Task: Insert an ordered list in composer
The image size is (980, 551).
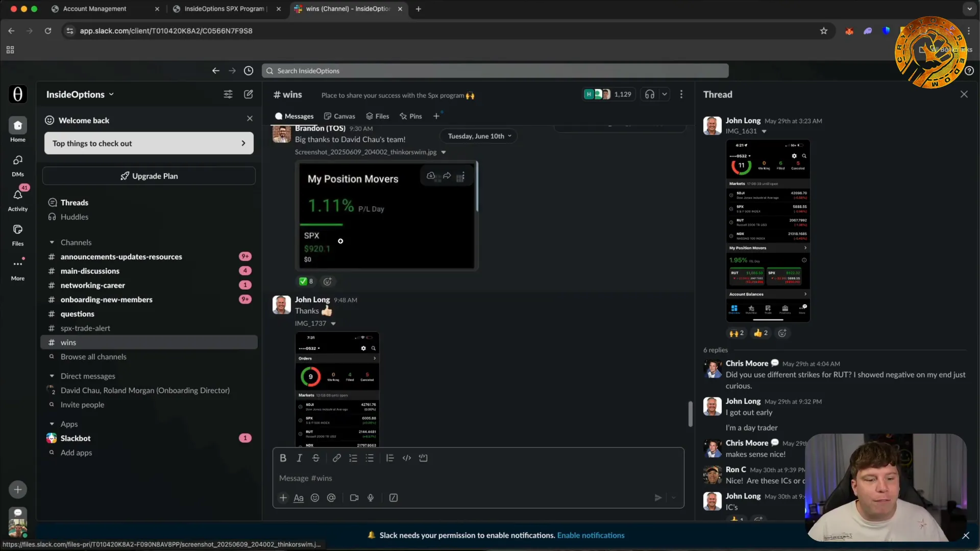Action: tap(353, 458)
